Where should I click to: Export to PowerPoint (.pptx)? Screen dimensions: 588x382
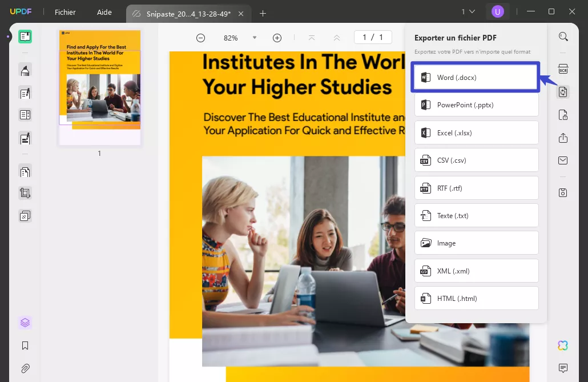pyautogui.click(x=476, y=104)
